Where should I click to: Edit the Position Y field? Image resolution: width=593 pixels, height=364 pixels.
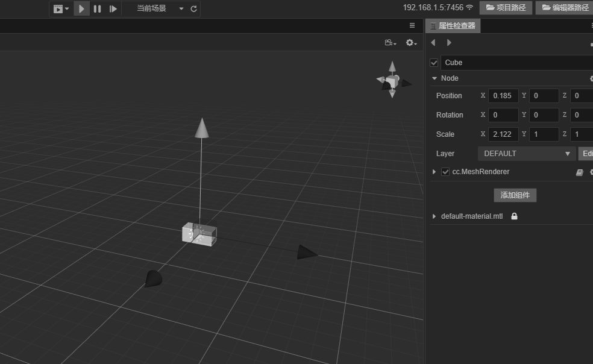pyautogui.click(x=544, y=96)
